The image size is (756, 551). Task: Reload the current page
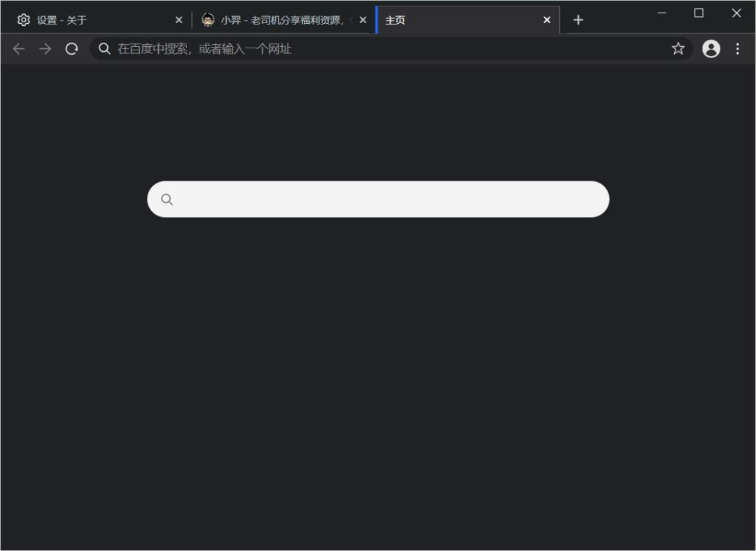[71, 48]
